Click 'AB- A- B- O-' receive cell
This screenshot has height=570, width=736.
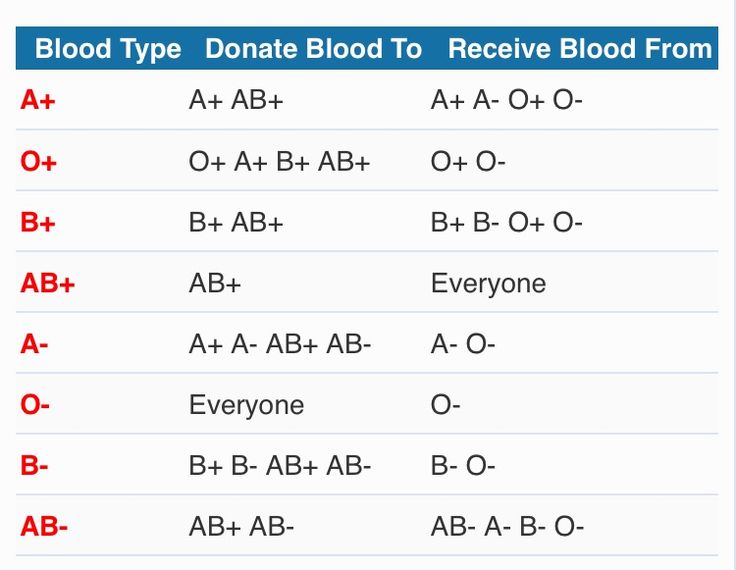coord(507,526)
